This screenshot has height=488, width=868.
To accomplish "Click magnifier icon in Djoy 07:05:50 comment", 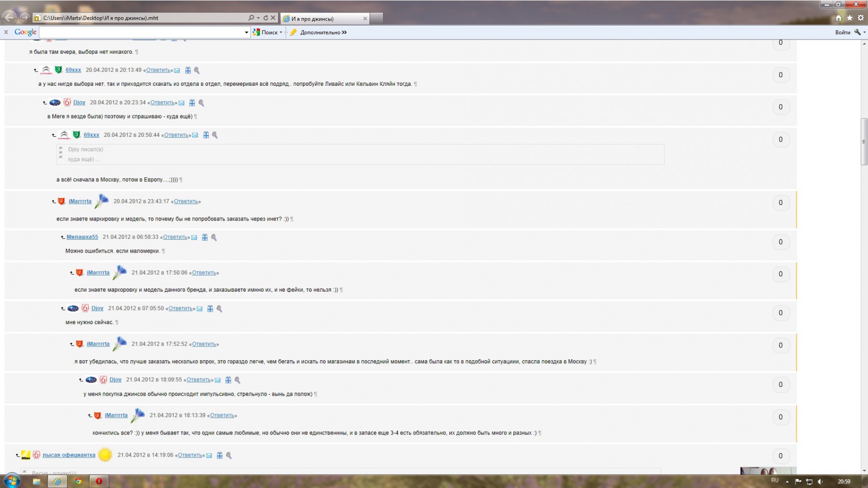I will click(x=219, y=308).
